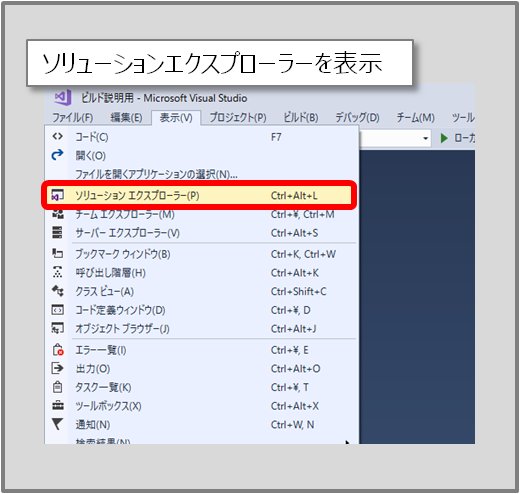520x494 pixels.
Task: Click the Solution Explorer icon in menu
Action: (57, 195)
